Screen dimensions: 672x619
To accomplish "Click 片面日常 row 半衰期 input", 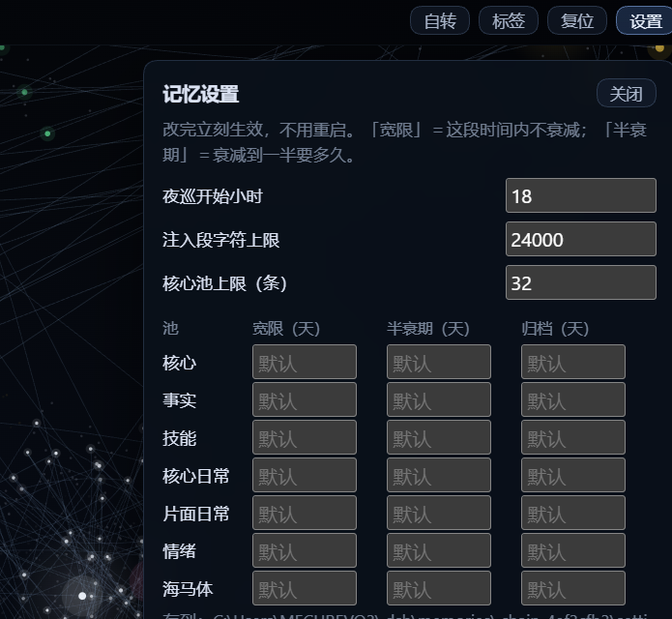I will 439,513.
